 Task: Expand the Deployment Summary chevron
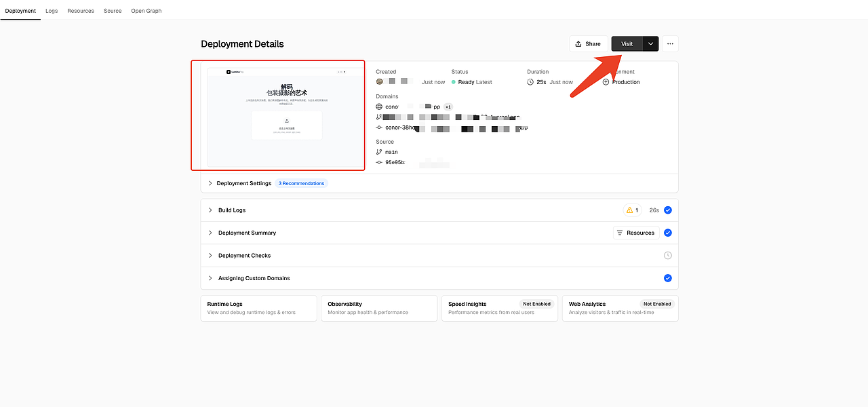click(x=210, y=233)
